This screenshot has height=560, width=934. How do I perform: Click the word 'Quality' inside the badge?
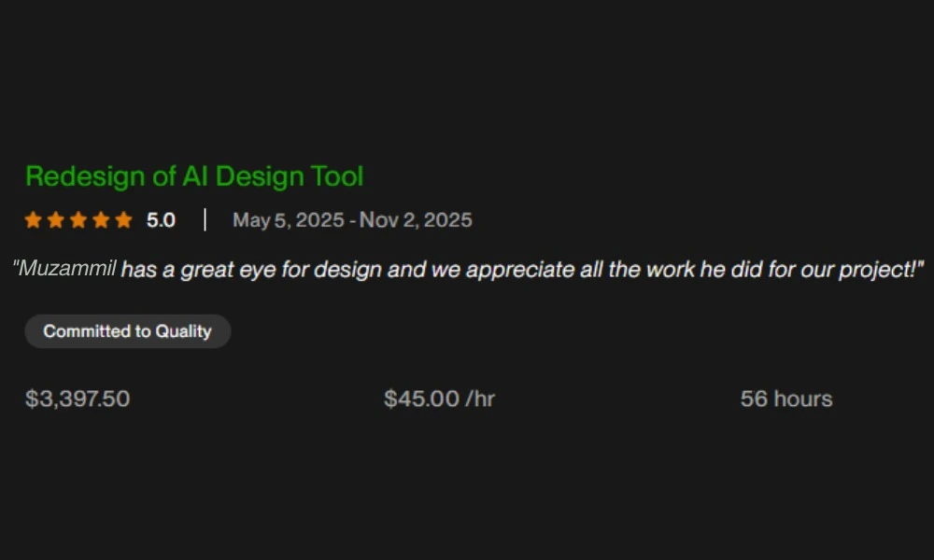point(183,331)
